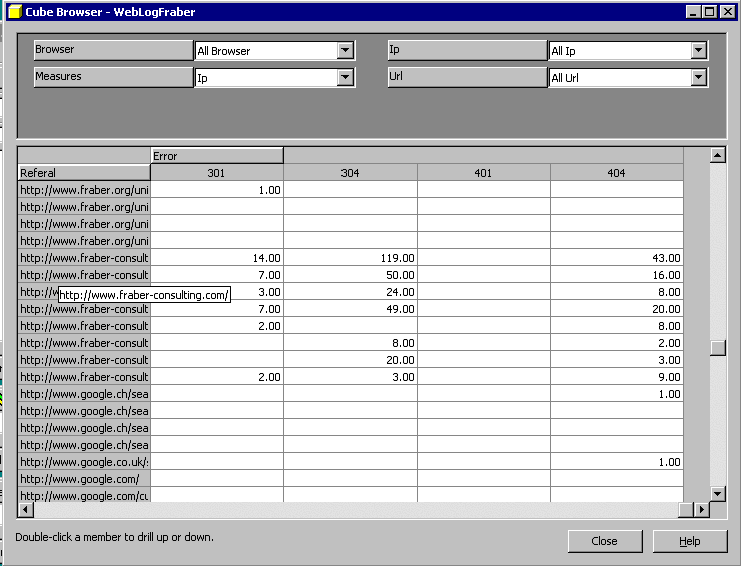This screenshot has height=566, width=741.
Task: Select the http://www.google.com/ referral row
Action: pyautogui.click(x=84, y=479)
